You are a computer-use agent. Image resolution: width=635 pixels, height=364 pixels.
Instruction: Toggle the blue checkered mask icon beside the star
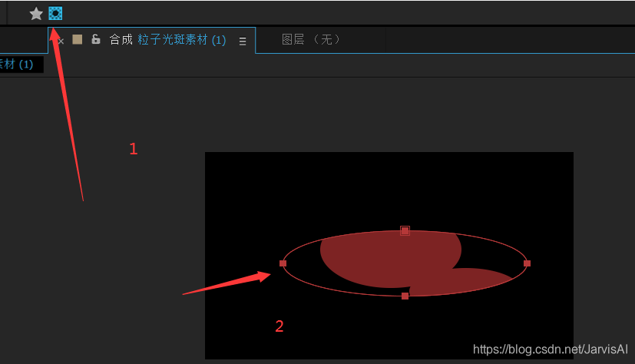click(55, 13)
